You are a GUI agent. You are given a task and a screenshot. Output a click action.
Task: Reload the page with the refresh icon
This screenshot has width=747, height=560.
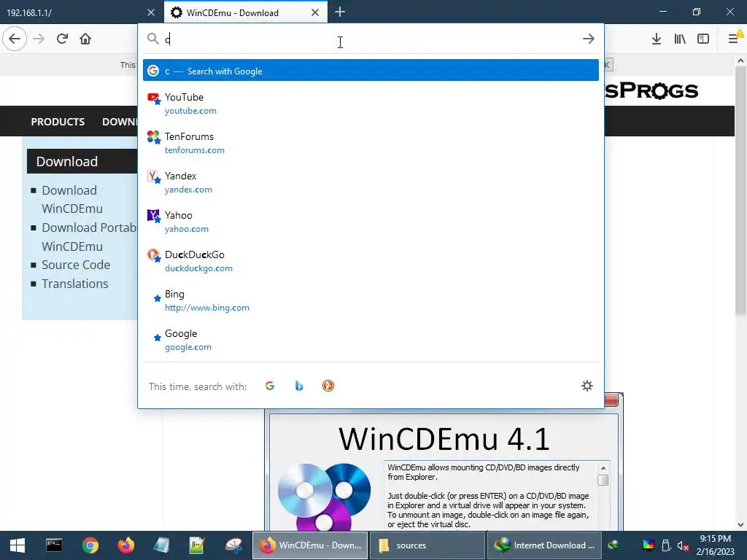[x=62, y=39]
